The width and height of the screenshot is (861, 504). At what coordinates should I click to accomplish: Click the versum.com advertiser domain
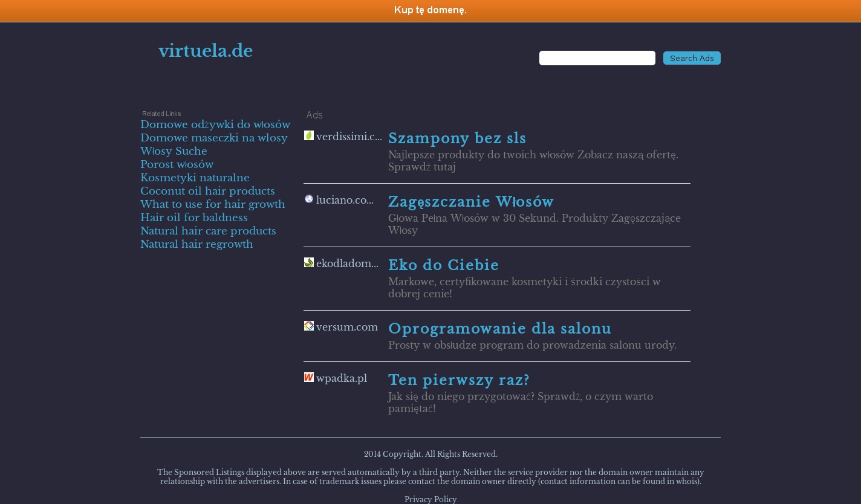pos(347,327)
